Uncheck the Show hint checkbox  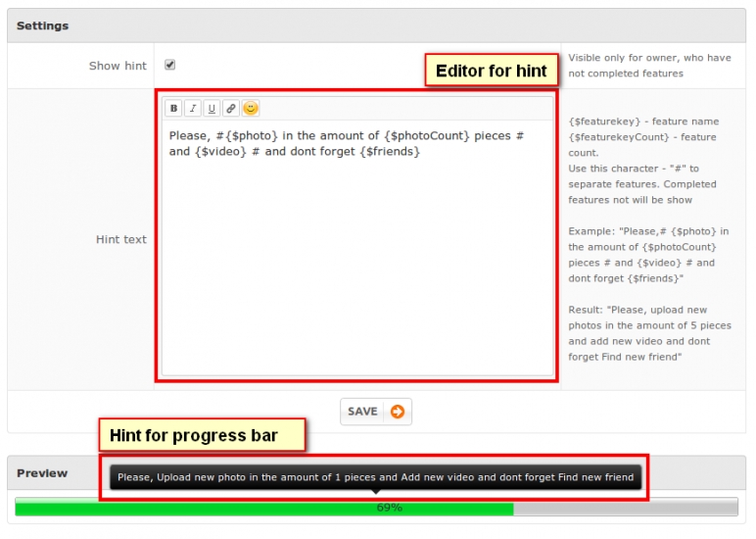170,65
